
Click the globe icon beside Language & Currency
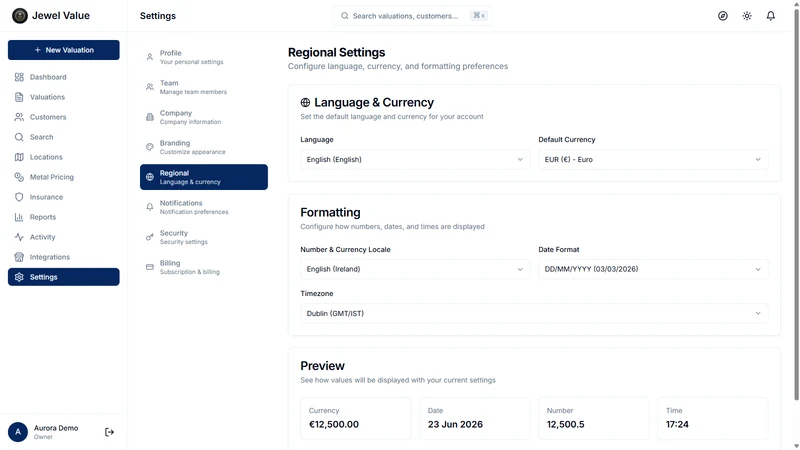coord(305,103)
